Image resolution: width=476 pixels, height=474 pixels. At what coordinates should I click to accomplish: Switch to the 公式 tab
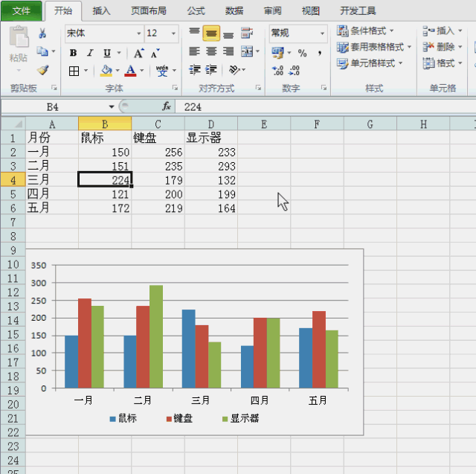click(x=196, y=11)
